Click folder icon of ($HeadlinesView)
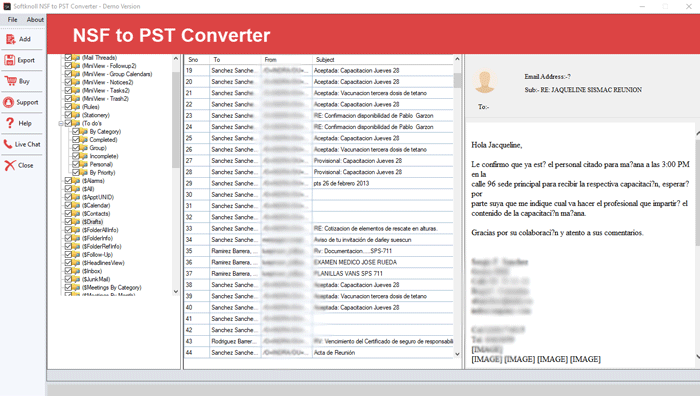This screenshot has height=396, width=700. click(x=76, y=263)
